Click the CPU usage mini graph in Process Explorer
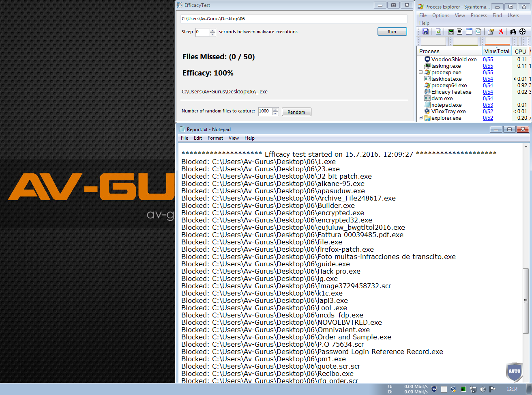This screenshot has width=532, height=395. (433, 41)
